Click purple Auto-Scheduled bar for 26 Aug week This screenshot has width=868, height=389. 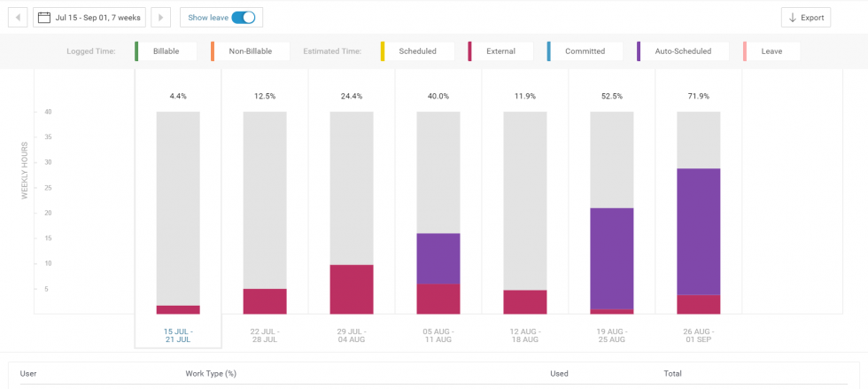(699, 230)
